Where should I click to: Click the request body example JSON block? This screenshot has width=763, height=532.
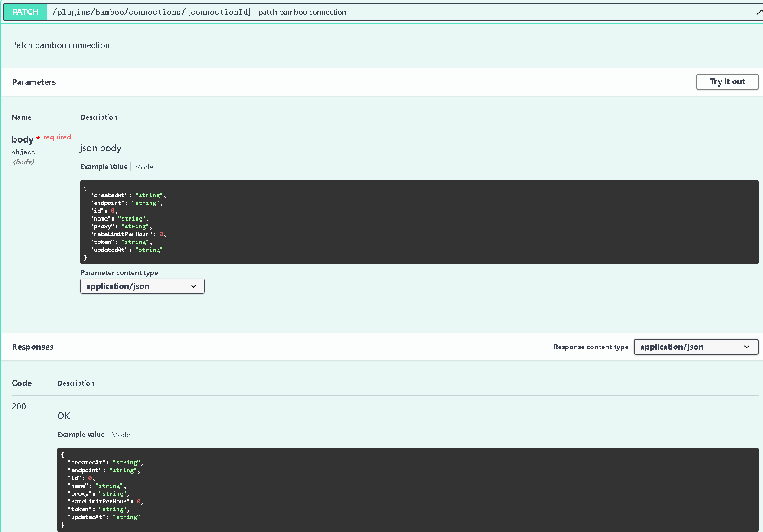tap(419, 222)
